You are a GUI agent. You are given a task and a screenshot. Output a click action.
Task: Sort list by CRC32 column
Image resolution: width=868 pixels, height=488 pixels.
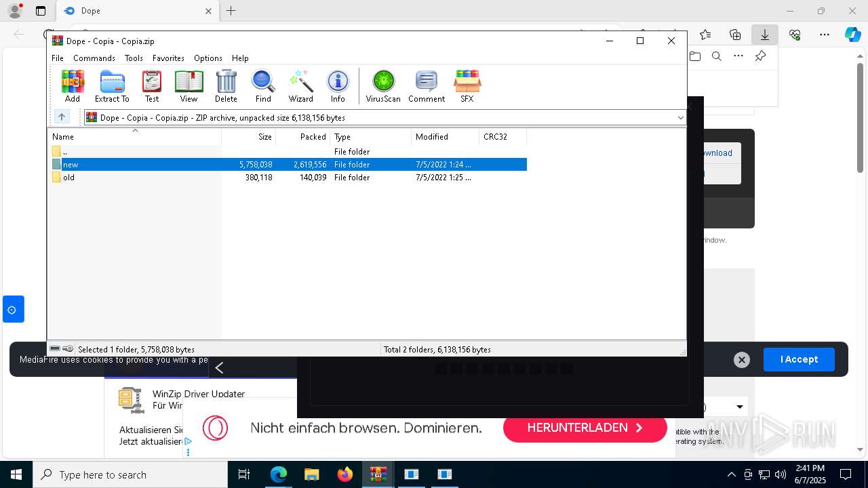(502, 136)
